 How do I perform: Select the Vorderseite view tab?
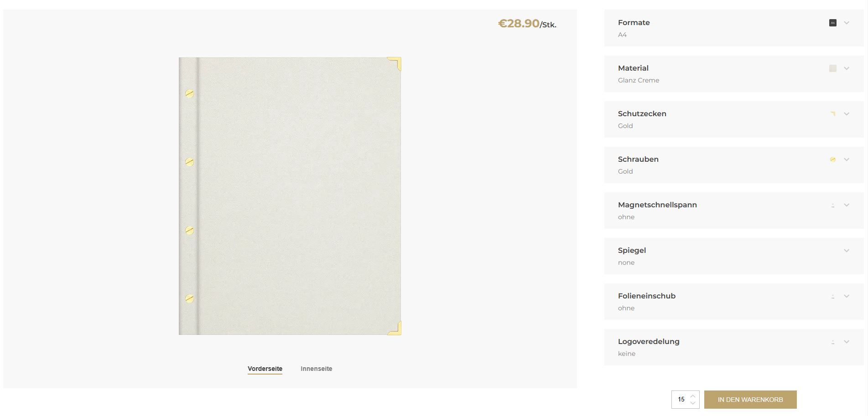(265, 369)
